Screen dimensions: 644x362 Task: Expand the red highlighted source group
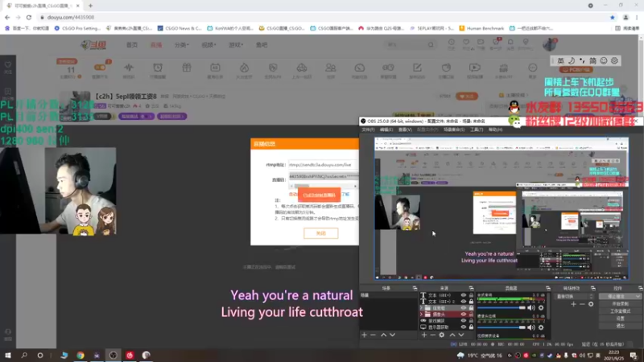(421, 315)
